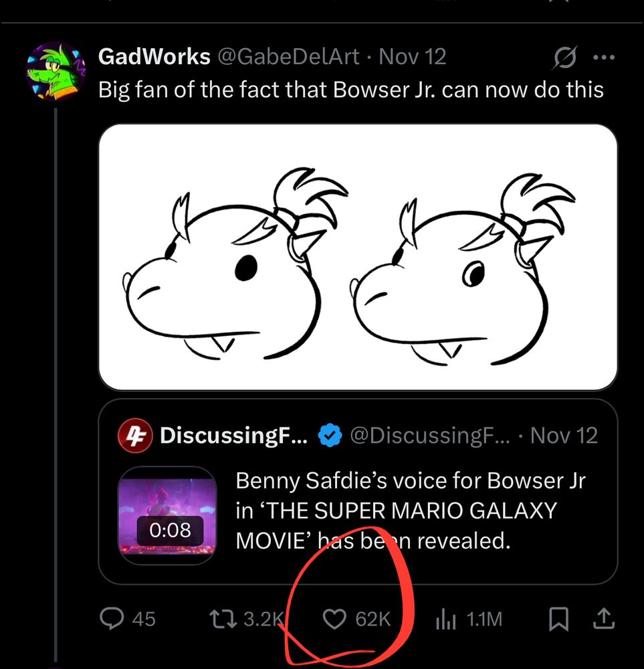The height and width of the screenshot is (669, 644).
Task: Click the DiscussingFilm red logo avatar
Action: (x=134, y=437)
